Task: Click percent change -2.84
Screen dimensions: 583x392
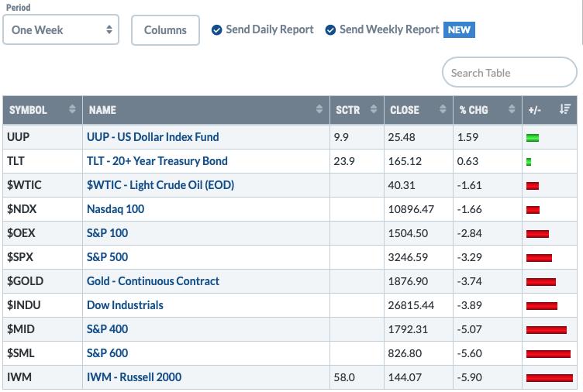Action: tap(470, 233)
